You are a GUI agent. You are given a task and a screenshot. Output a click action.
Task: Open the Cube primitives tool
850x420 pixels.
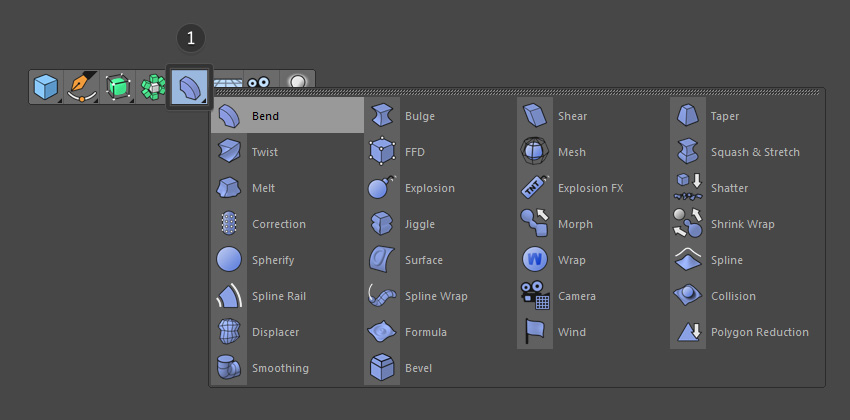click(x=46, y=88)
